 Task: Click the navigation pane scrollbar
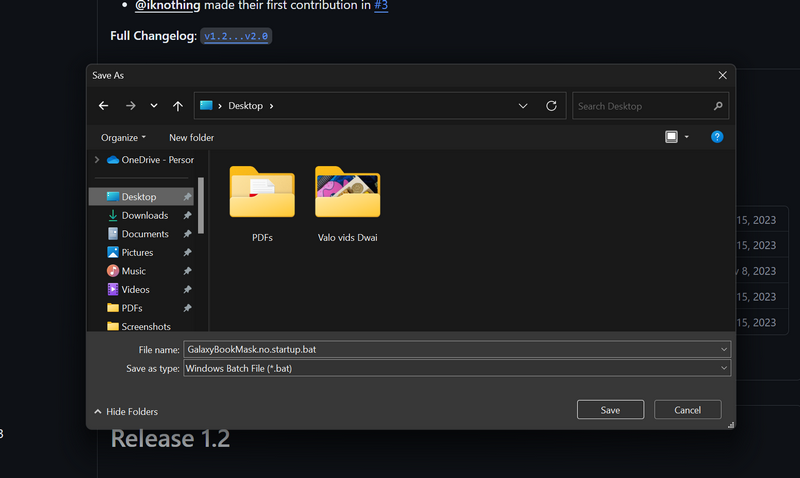click(x=201, y=205)
